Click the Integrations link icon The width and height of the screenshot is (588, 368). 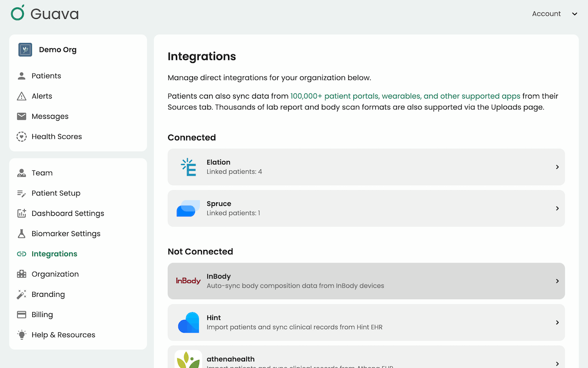point(22,254)
